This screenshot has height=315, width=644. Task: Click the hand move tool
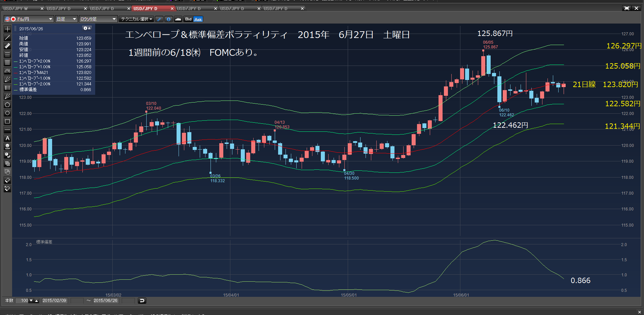click(7, 172)
